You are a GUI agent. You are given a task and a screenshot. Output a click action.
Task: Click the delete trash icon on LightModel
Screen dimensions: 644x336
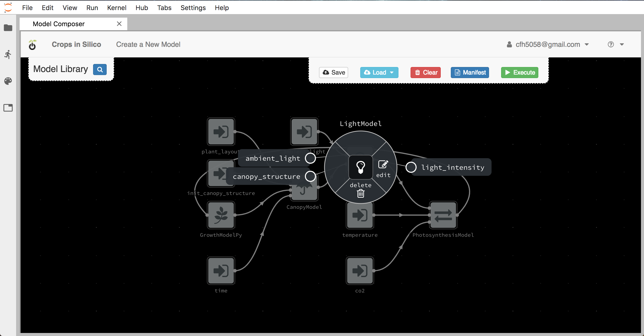click(x=361, y=193)
